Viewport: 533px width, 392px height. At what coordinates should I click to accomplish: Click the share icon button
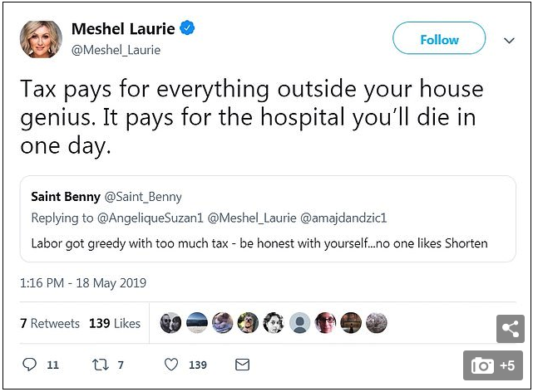pos(510,328)
